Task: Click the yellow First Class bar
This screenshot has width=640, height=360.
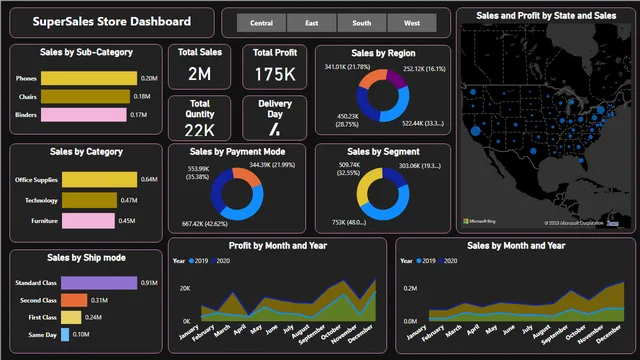Action: click(x=71, y=317)
